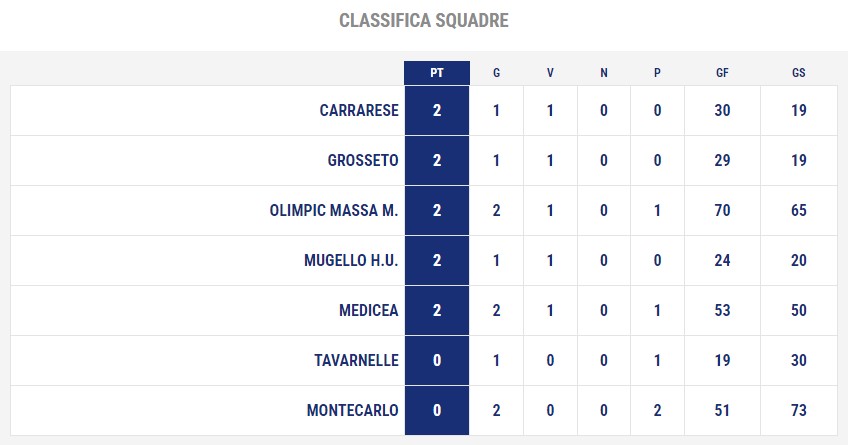This screenshot has height=445, width=853.
Task: Select Tavarnelle's zero points cell
Action: point(437,361)
